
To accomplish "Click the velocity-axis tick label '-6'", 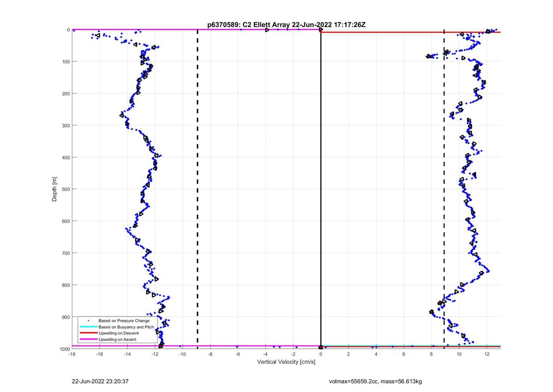I will coord(238,354).
